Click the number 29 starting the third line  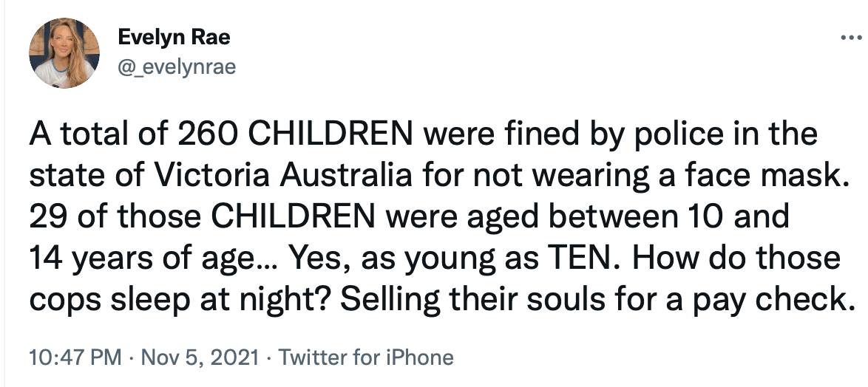(x=50, y=217)
